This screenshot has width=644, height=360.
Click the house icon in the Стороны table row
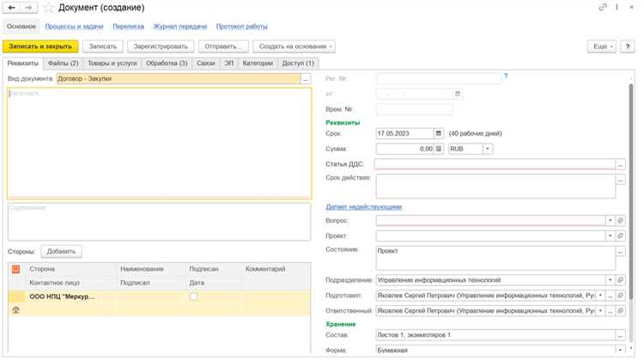15,310
